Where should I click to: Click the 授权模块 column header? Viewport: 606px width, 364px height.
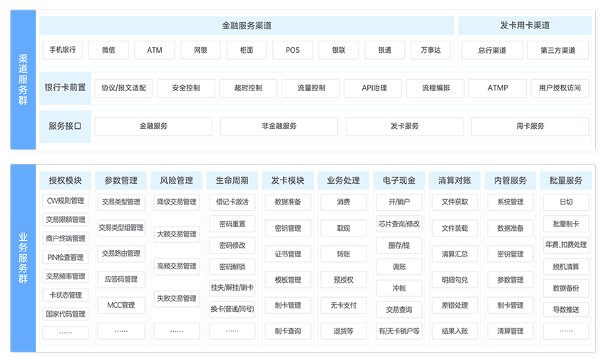[66, 180]
